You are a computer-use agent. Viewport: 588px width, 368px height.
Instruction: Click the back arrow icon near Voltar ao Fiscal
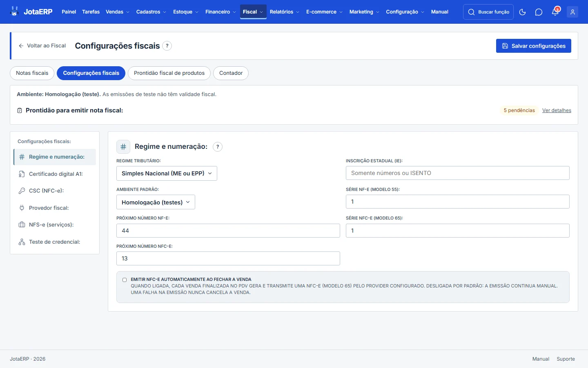point(21,46)
